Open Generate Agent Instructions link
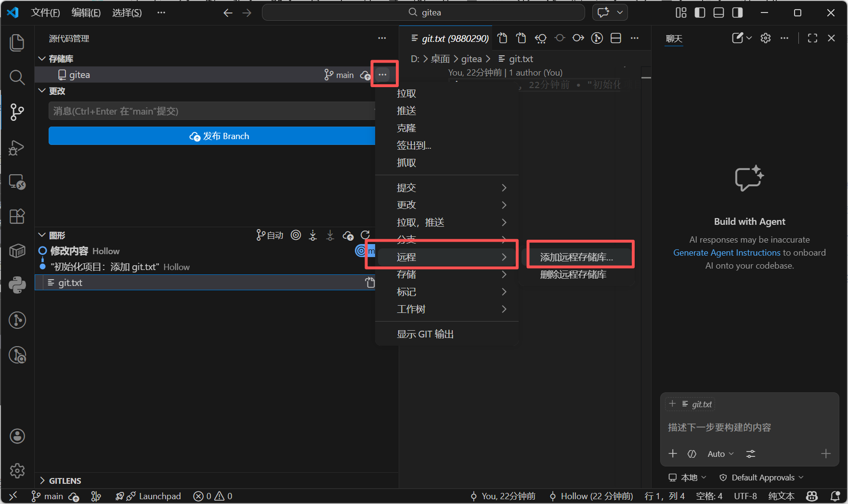 (726, 253)
